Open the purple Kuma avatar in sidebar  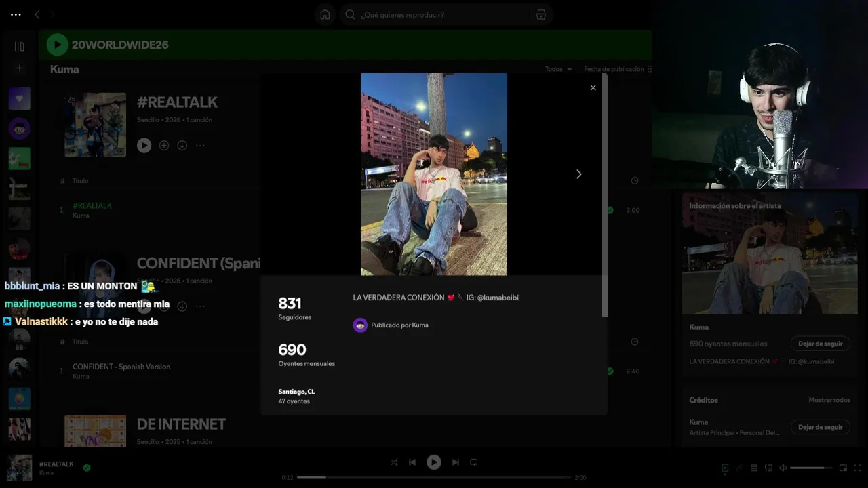(x=19, y=128)
